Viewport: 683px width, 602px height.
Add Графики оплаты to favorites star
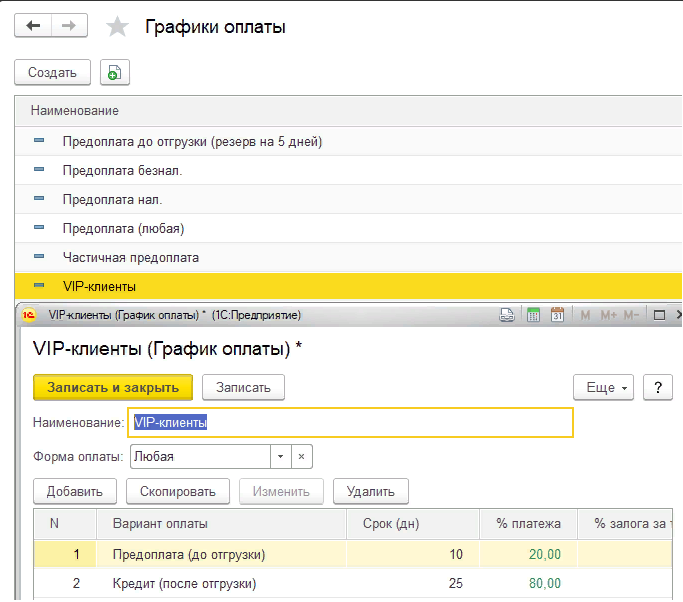(x=117, y=27)
